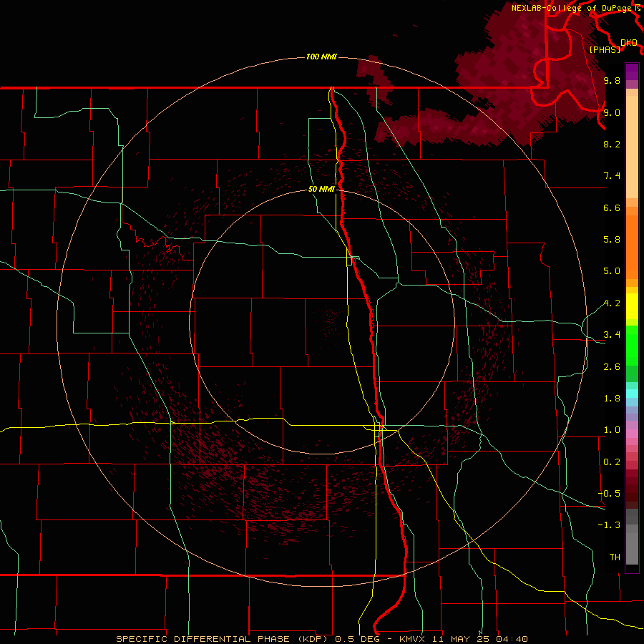
Task: Click the 9.8 value on the color scale
Action: click(x=612, y=80)
